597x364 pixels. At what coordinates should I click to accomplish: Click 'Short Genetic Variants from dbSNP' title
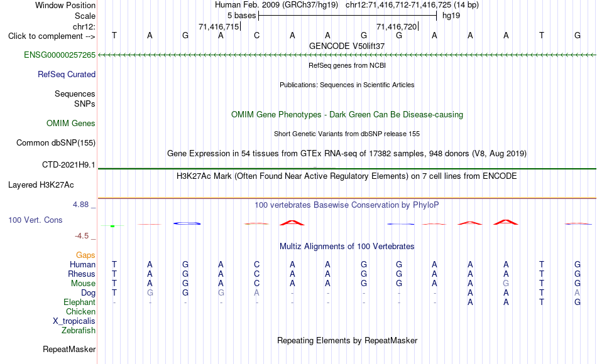[347, 134]
